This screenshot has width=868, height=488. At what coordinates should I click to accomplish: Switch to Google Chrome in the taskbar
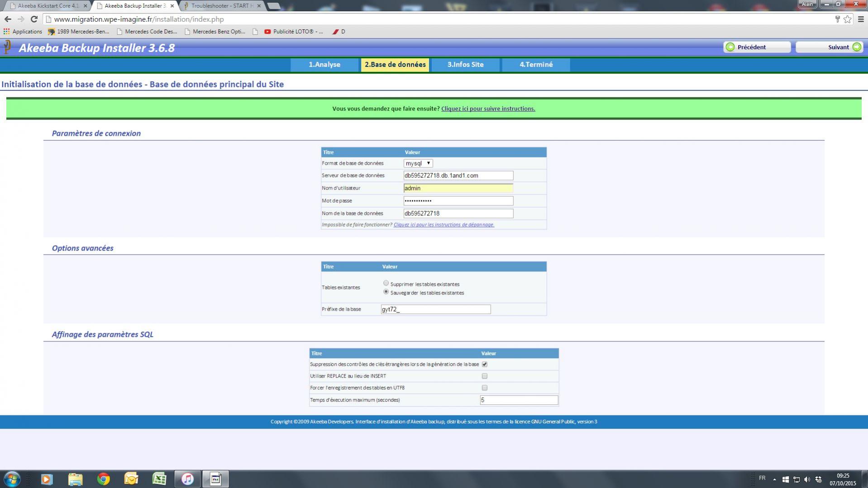(103, 479)
